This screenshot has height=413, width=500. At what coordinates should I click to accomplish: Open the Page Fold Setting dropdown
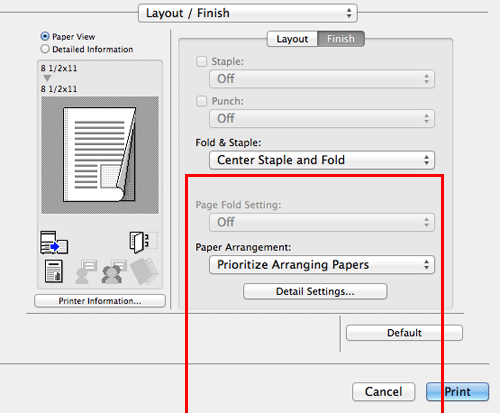[x=322, y=222]
